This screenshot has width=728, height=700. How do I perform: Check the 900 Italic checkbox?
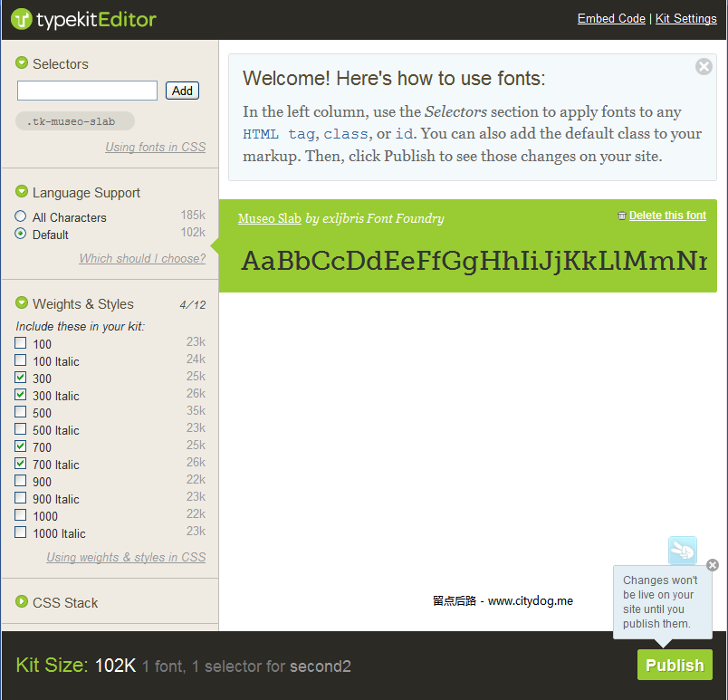(x=21, y=498)
